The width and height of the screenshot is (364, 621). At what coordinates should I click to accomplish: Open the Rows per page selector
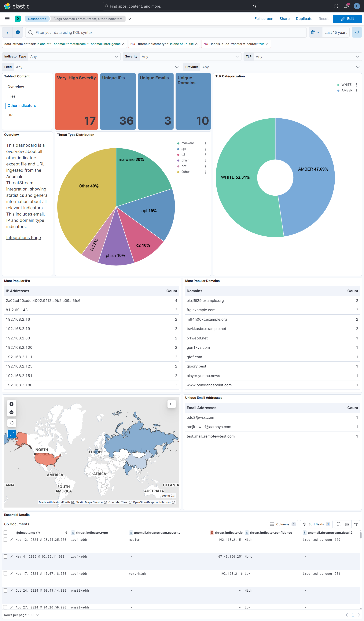22,615
